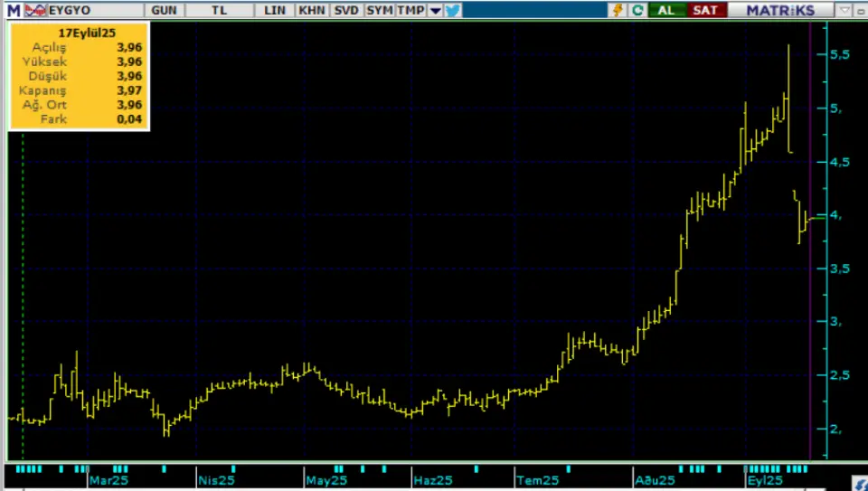Toggle the SVD button

coord(346,10)
